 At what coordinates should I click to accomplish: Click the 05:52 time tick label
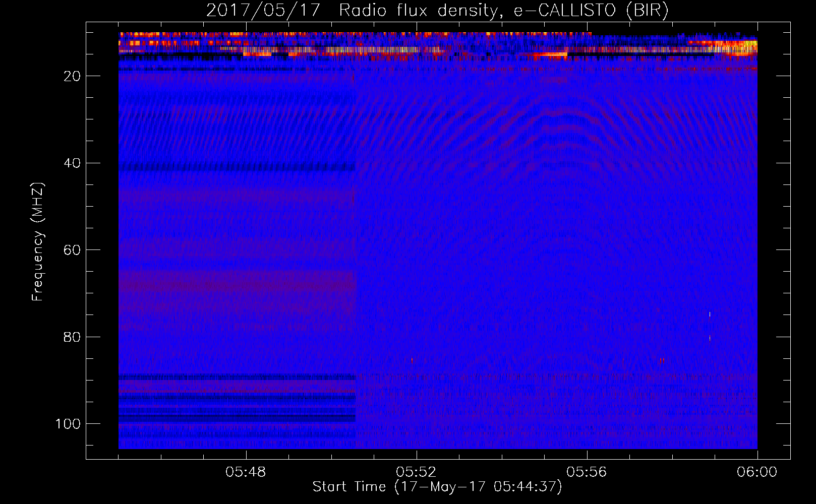click(416, 472)
